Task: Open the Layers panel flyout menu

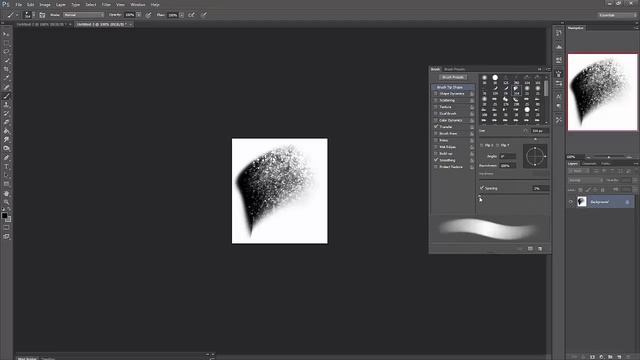Action: [636, 164]
